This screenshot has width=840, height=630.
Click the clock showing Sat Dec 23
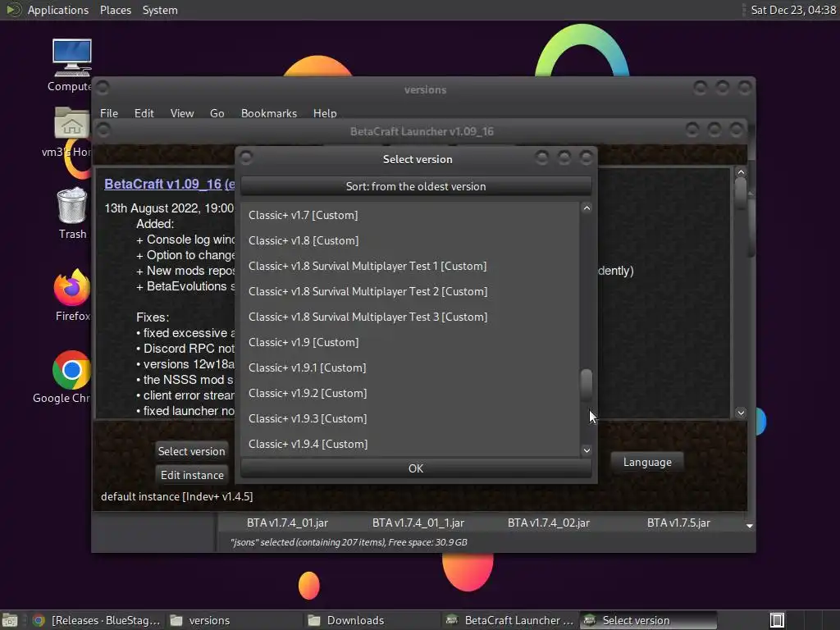793,10
